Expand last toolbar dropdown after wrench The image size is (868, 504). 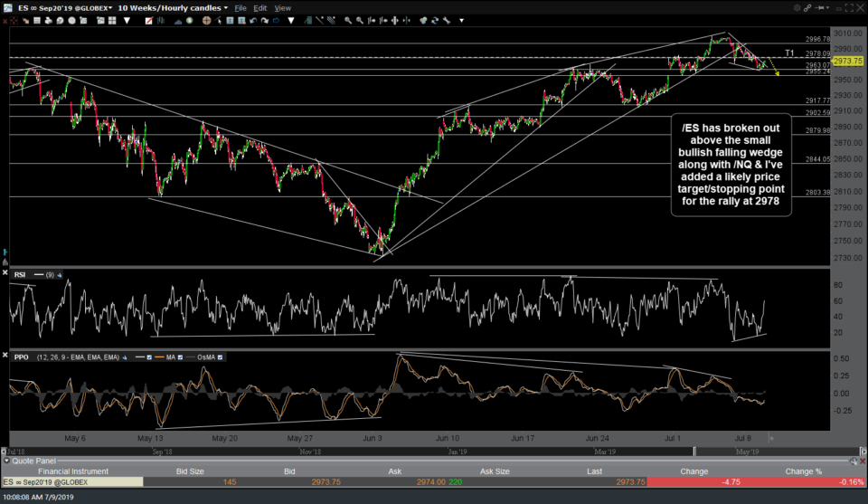click(x=461, y=21)
